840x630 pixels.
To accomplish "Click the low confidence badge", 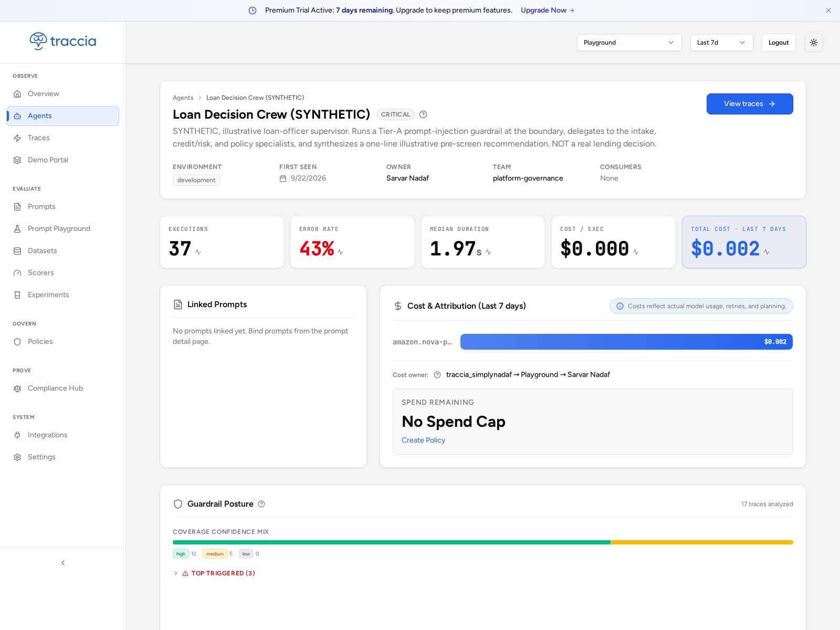I will point(246,554).
